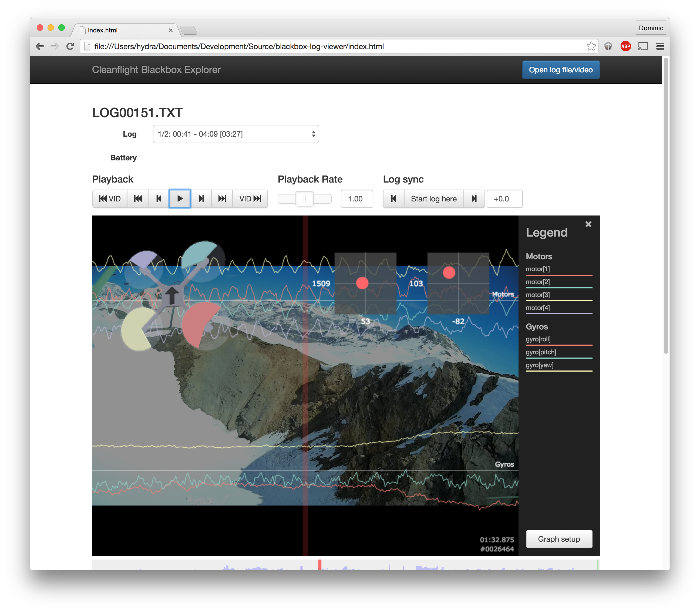
Task: Click the skip forward playback icon
Action: pos(222,199)
